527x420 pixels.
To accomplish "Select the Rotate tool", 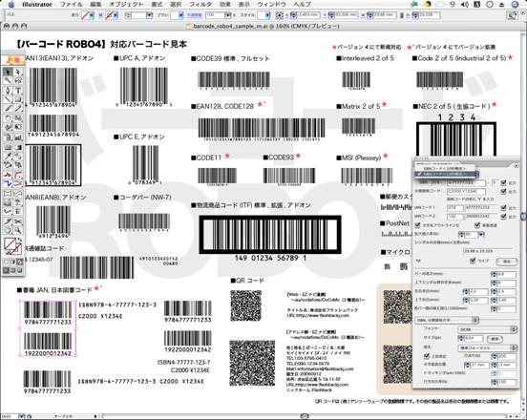I will coord(8,118).
